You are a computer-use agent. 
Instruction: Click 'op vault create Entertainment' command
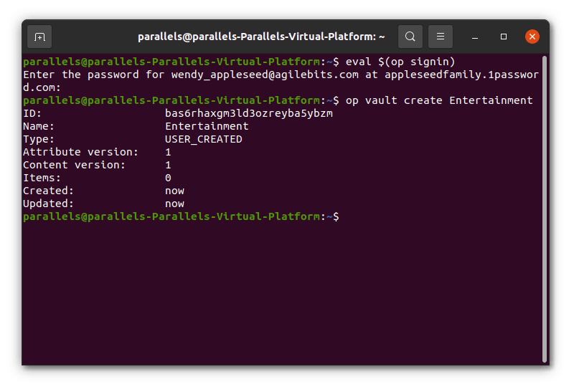click(x=439, y=100)
